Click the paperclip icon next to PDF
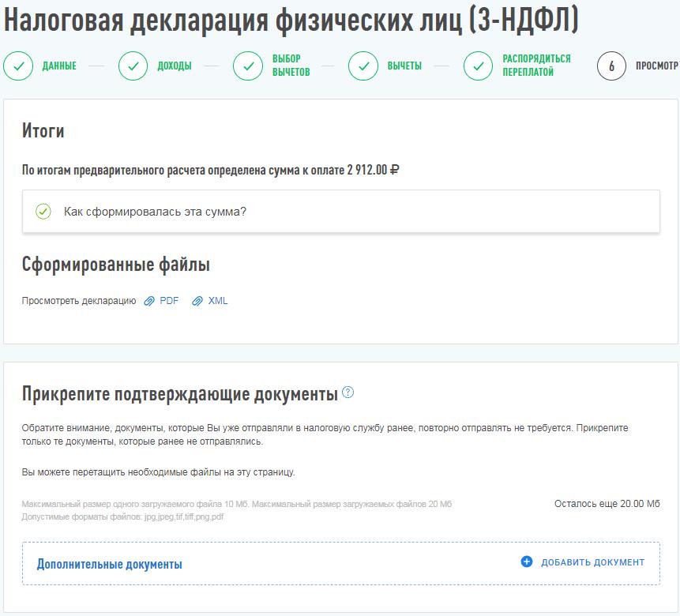 tap(149, 301)
